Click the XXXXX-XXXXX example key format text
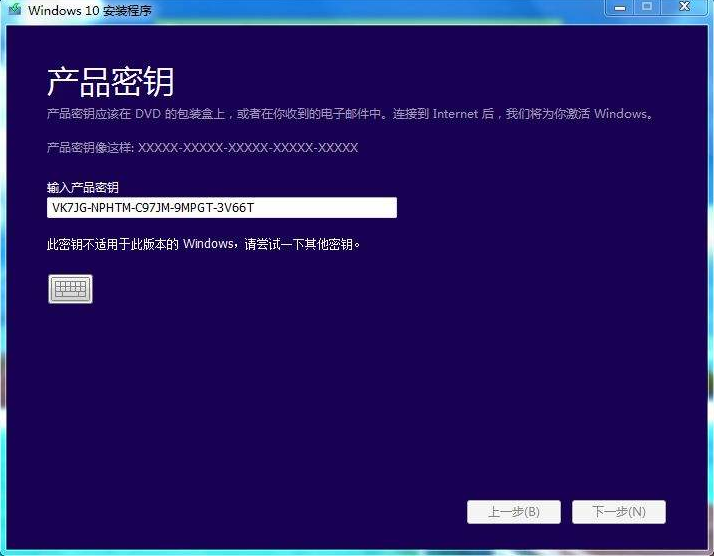Image resolution: width=714 pixels, height=556 pixels. tap(247, 148)
